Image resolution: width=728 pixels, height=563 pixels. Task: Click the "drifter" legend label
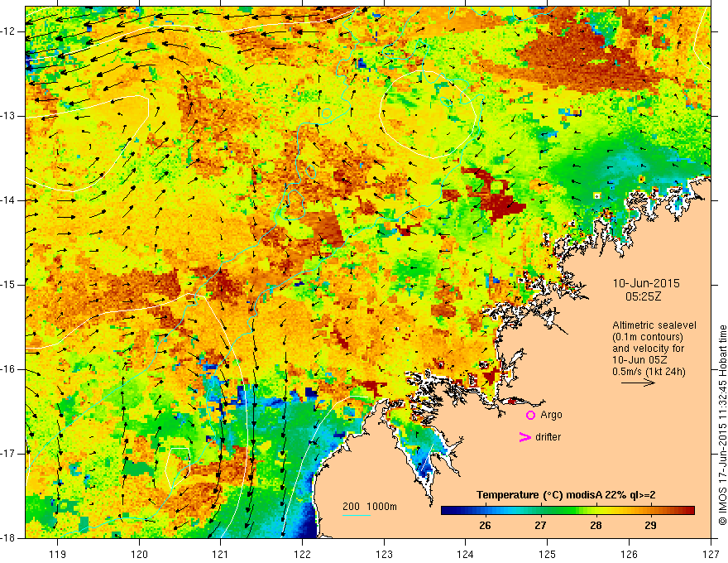click(548, 437)
